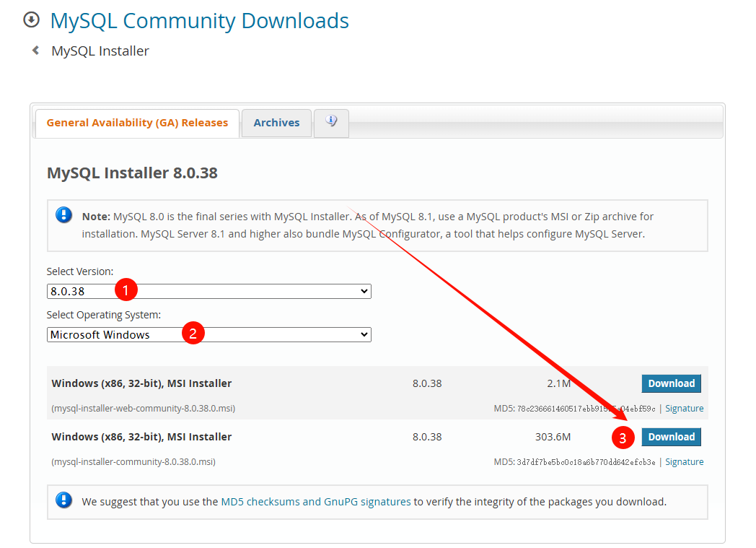Viewport: 756px width, 548px height.
Task: Switch to the Archives tab
Action: click(276, 123)
